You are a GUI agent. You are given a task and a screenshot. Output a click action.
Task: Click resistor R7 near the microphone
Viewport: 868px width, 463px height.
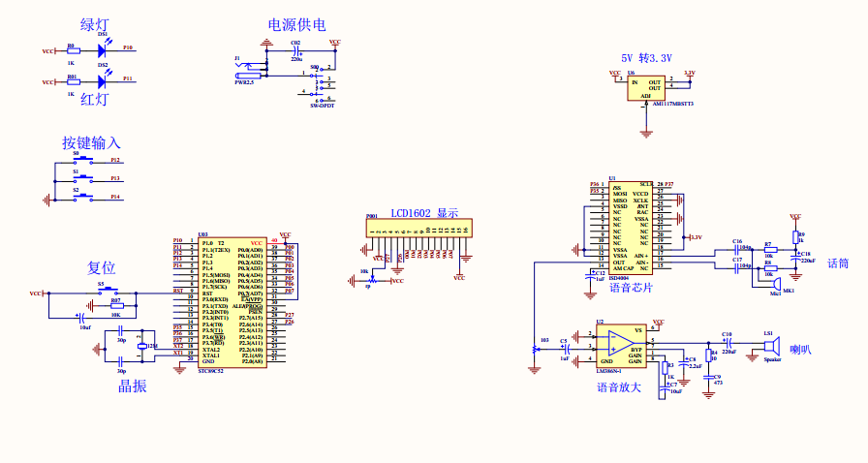coord(769,250)
